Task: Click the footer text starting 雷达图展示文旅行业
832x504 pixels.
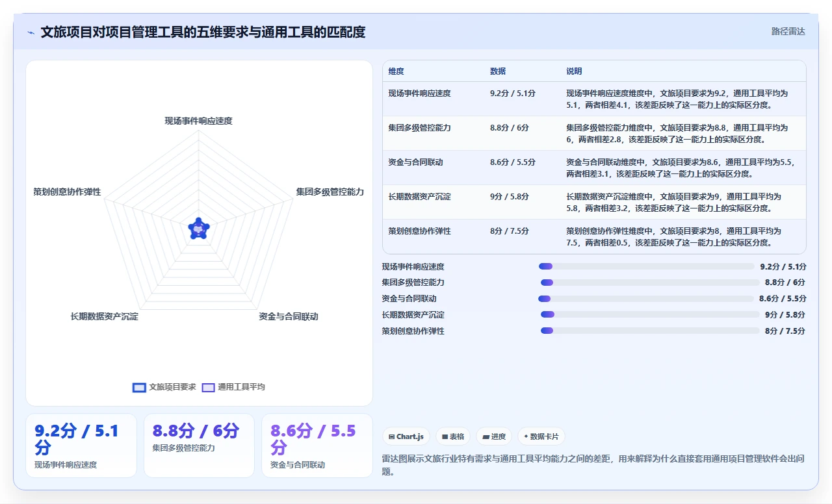Action: (x=593, y=465)
